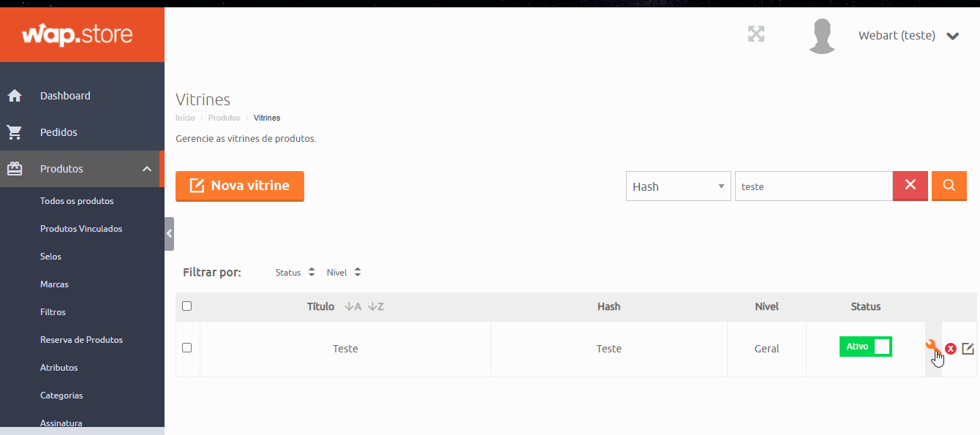This screenshot has height=435, width=980.
Task: Tick the select-all checkbox in header
Action: coord(186,306)
